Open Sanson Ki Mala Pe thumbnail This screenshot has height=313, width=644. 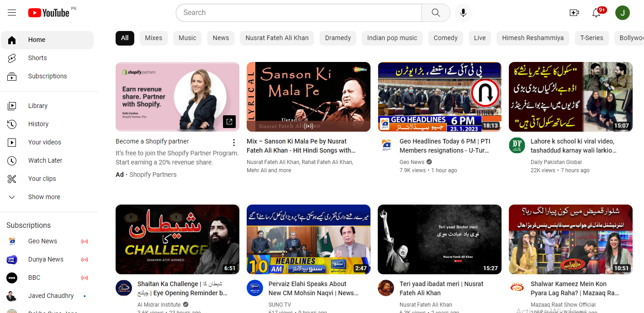[309, 97]
